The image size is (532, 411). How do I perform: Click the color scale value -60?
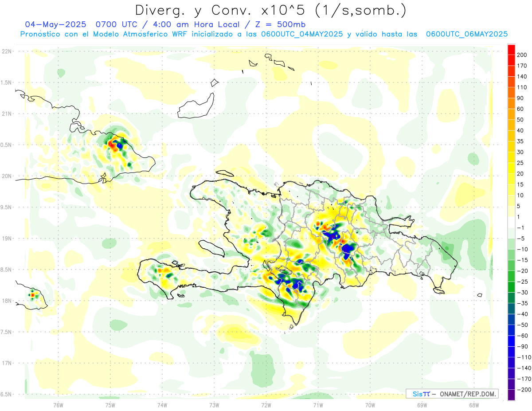(x=523, y=336)
